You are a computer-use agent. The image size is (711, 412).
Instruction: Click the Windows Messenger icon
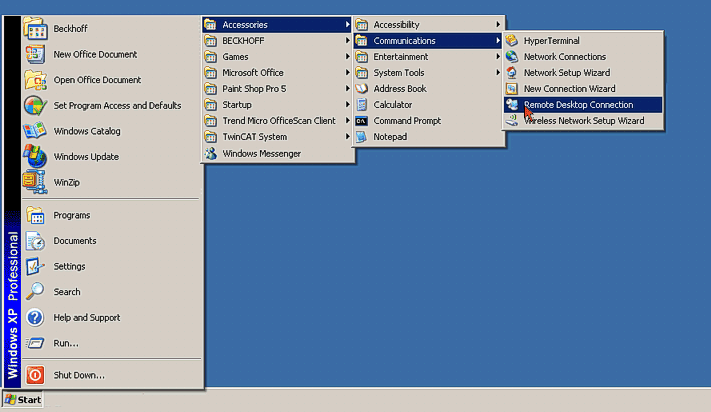pyautogui.click(x=210, y=154)
